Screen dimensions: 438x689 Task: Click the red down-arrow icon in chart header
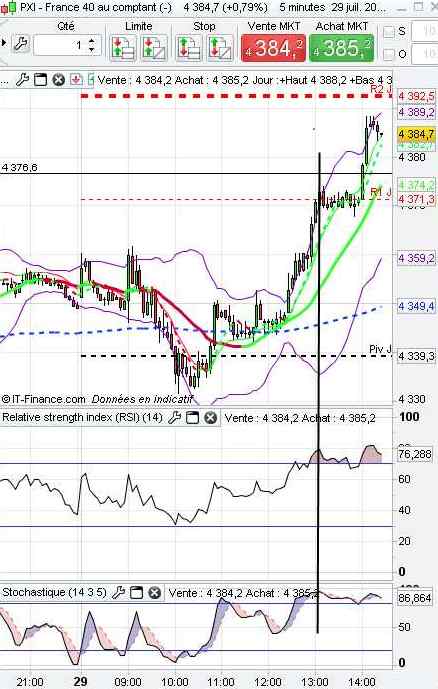[76, 80]
